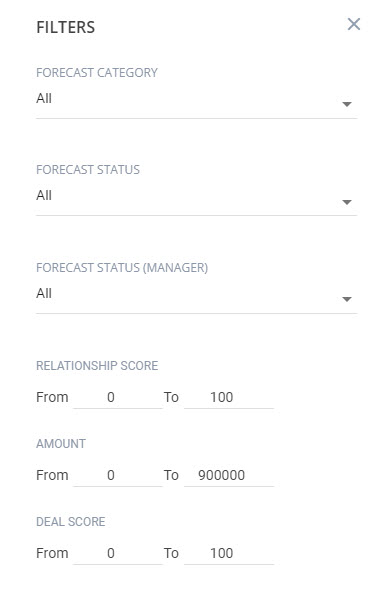The image size is (390, 602).
Task: Click the DEAL SCORE section label
Action: [71, 521]
